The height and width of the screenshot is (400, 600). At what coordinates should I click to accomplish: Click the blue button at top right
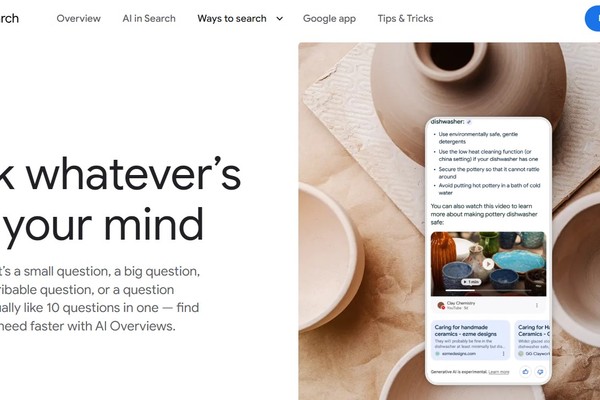click(592, 18)
